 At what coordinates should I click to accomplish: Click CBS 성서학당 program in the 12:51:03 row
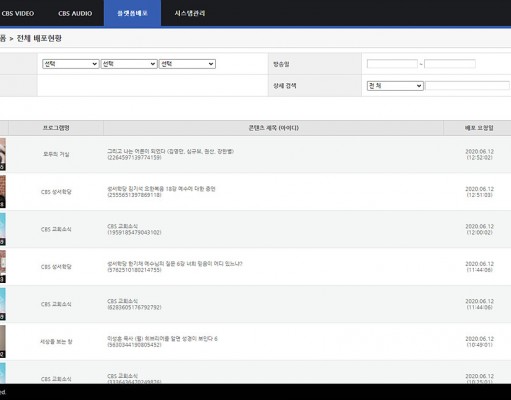(x=56, y=192)
